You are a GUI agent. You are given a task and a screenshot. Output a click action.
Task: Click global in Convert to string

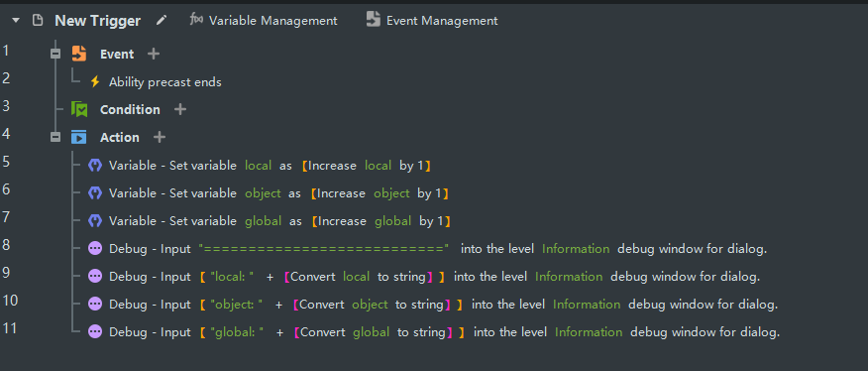click(x=372, y=331)
